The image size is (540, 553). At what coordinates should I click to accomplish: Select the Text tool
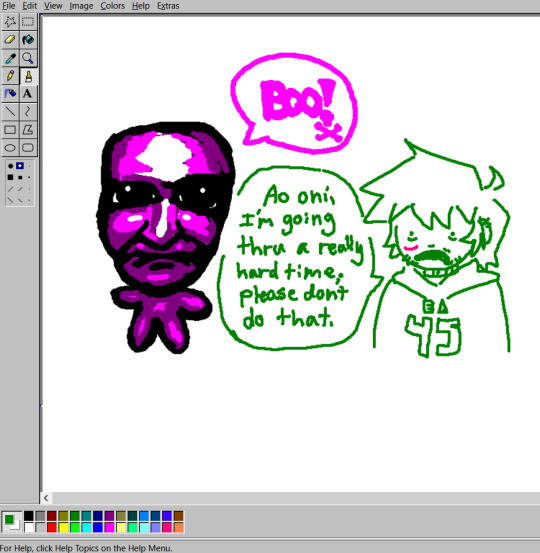point(28,93)
